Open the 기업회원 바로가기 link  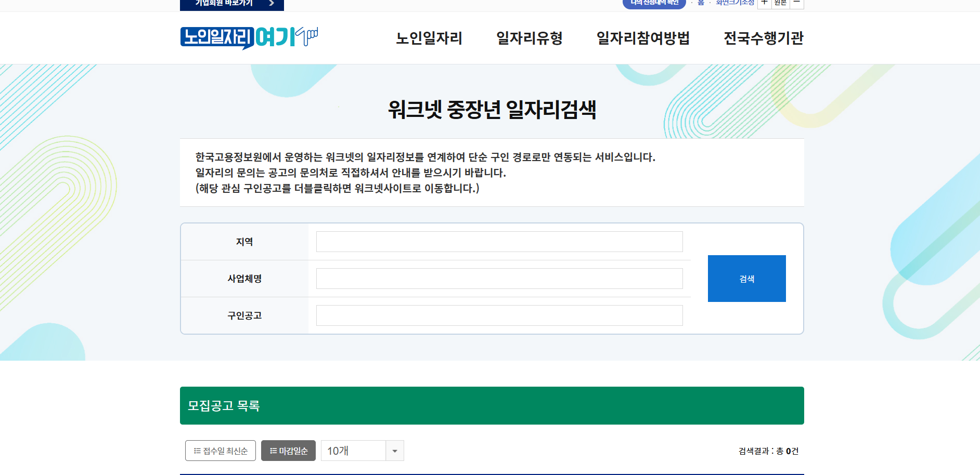click(232, 5)
